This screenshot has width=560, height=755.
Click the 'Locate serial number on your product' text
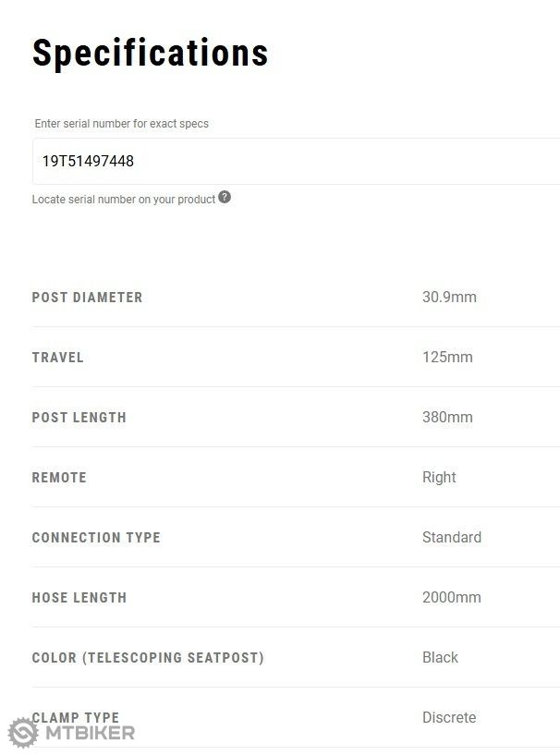point(124,200)
